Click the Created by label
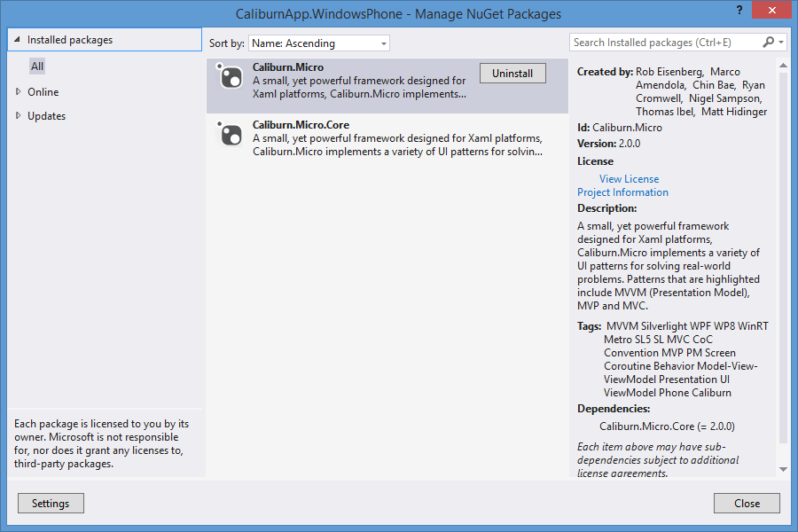798x532 pixels. pyautogui.click(x=605, y=72)
